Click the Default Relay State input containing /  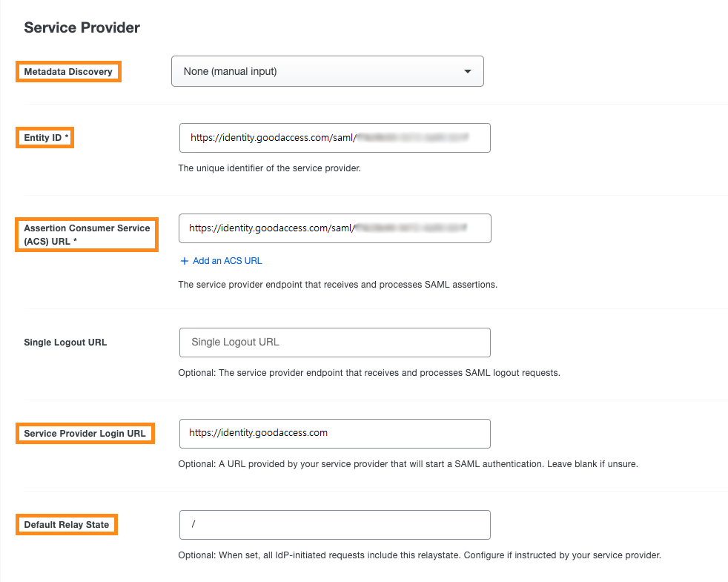(x=334, y=524)
